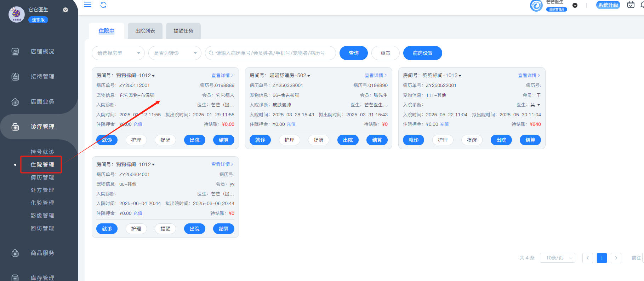Switch to the 提醒任务 tab
This screenshot has width=644, height=281.
183,31
